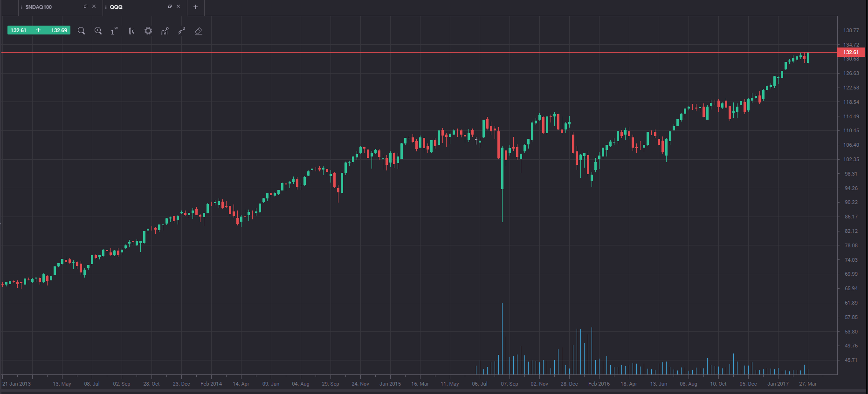
Task: Close the $NDAQ100 tab
Action: [x=94, y=7]
